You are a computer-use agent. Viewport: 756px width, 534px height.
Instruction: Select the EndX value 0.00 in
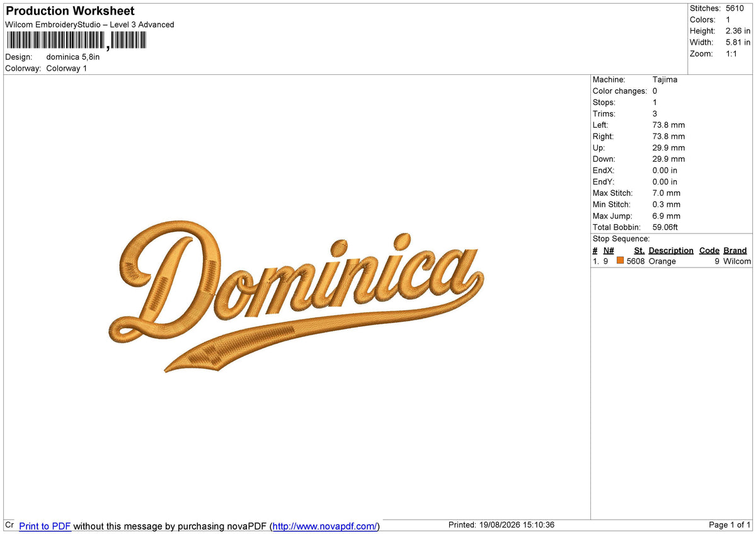coord(665,170)
